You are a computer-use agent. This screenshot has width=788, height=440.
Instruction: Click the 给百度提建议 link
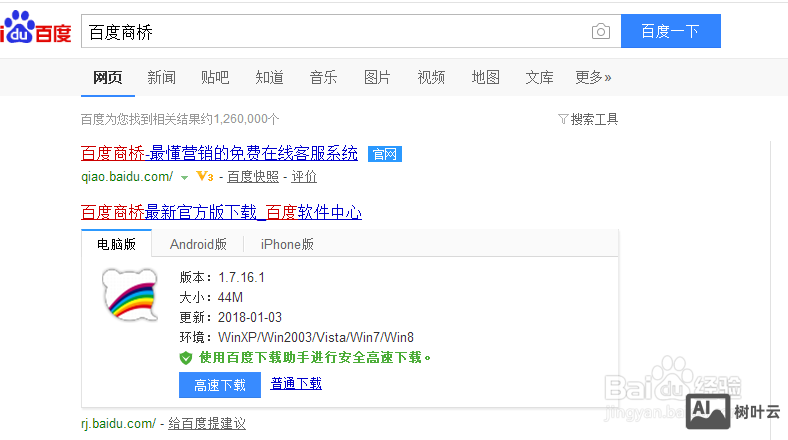coord(207,423)
